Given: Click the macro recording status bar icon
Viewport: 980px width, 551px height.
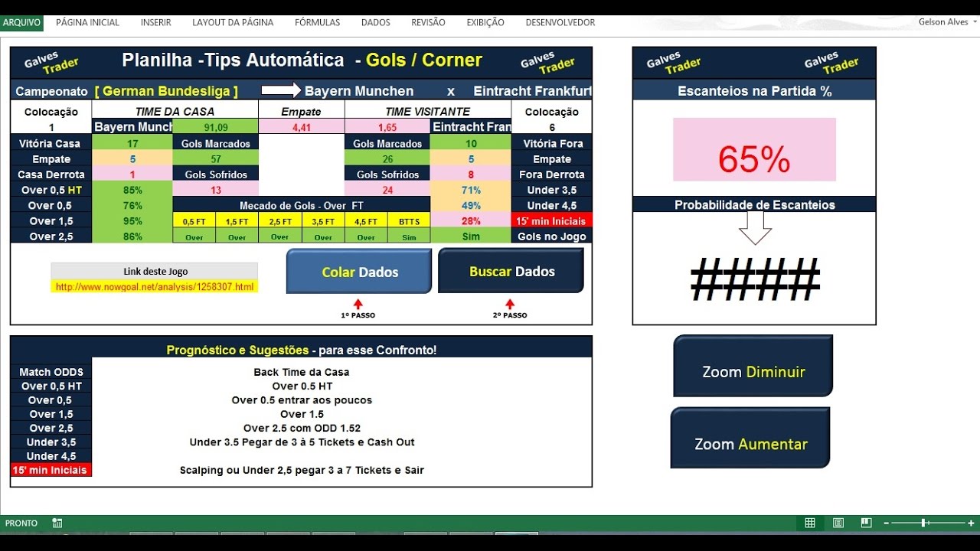Looking at the screenshot, I should (57, 523).
